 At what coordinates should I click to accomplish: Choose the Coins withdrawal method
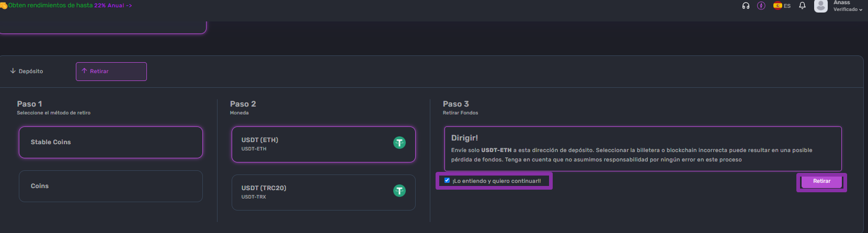click(x=111, y=186)
